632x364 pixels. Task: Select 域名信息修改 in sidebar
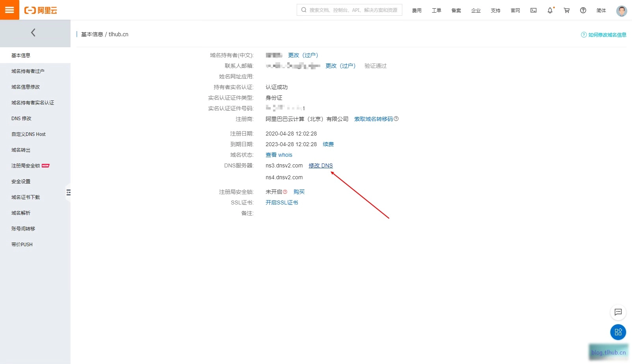[35, 87]
